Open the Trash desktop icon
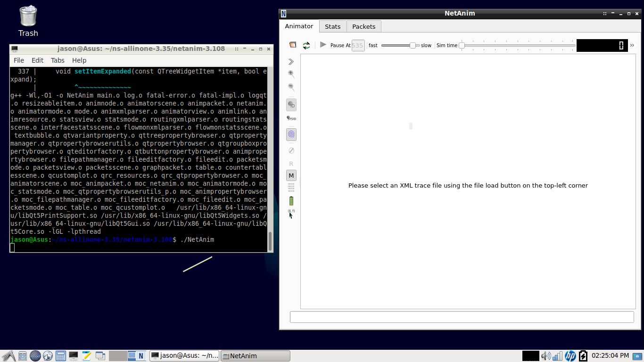 (x=28, y=21)
